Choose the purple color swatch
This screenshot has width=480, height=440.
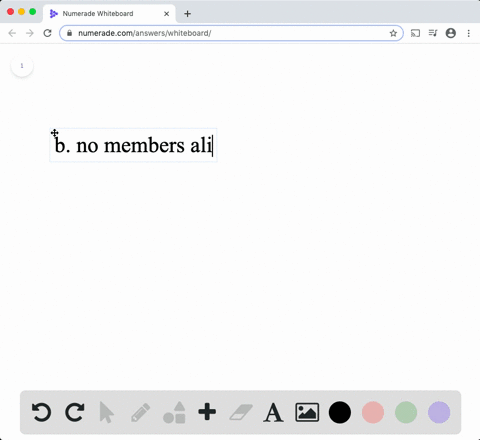pyautogui.click(x=439, y=412)
